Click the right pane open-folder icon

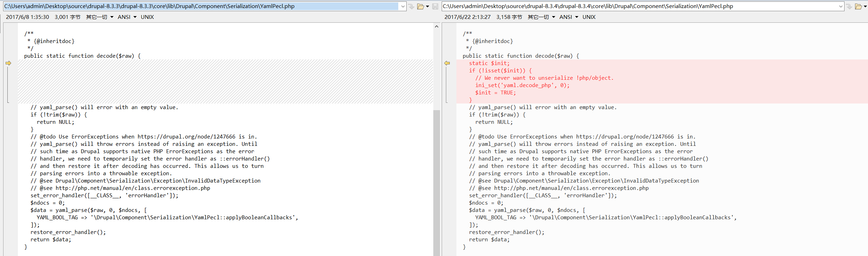[x=858, y=6]
